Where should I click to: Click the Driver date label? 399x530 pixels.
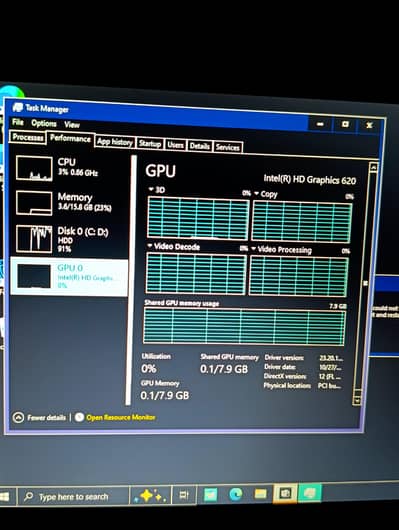coord(280,367)
